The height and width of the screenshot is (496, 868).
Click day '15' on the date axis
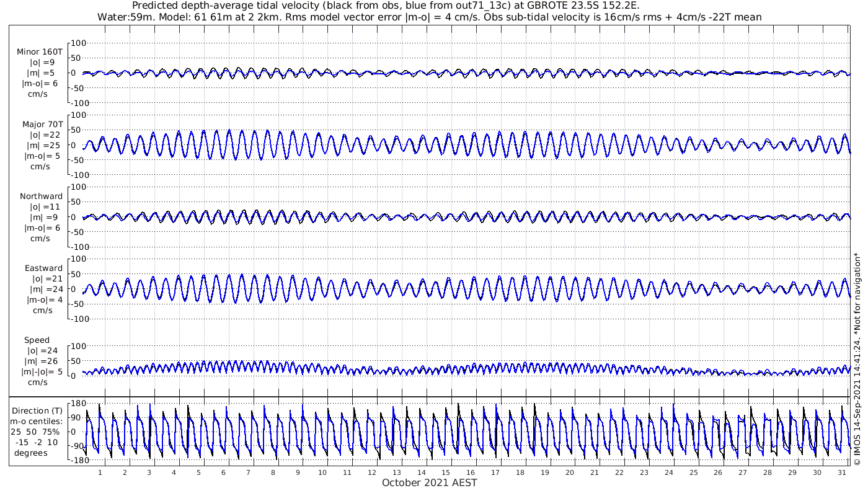coord(446,472)
